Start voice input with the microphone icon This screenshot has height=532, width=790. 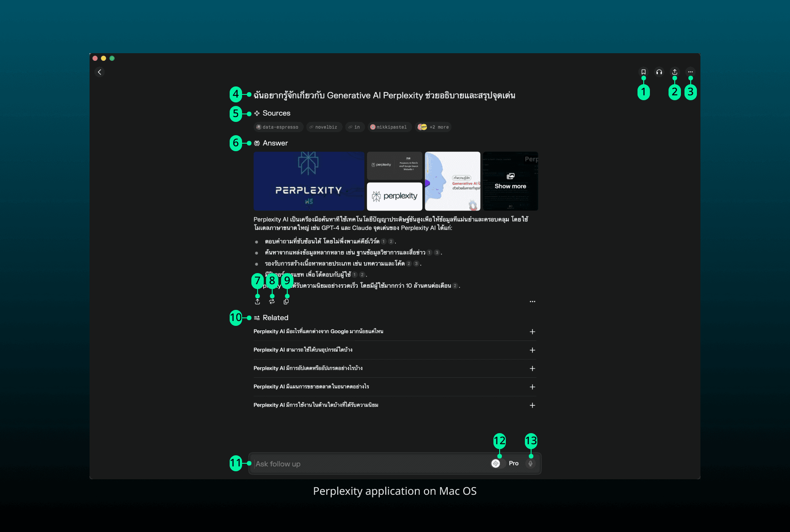click(x=530, y=463)
